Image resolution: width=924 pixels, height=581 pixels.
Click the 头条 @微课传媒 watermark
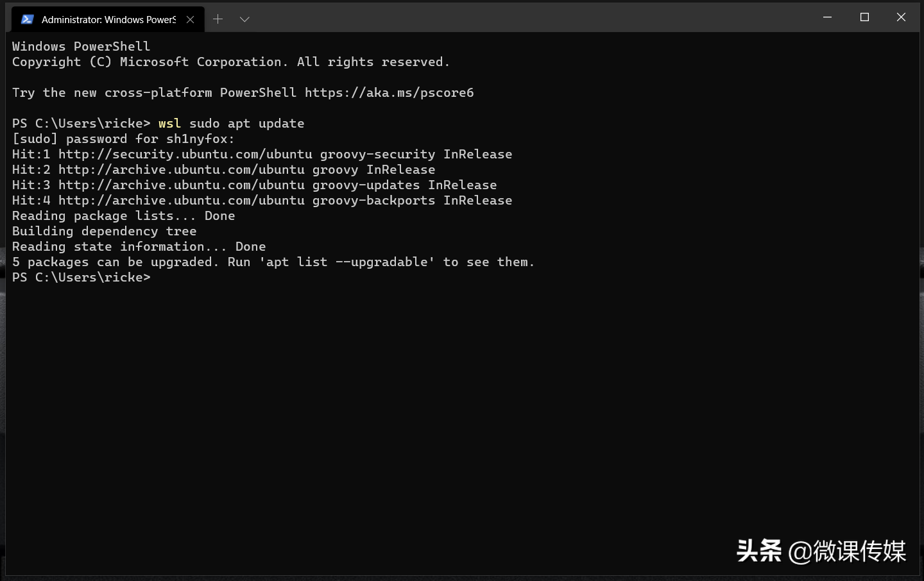(821, 551)
